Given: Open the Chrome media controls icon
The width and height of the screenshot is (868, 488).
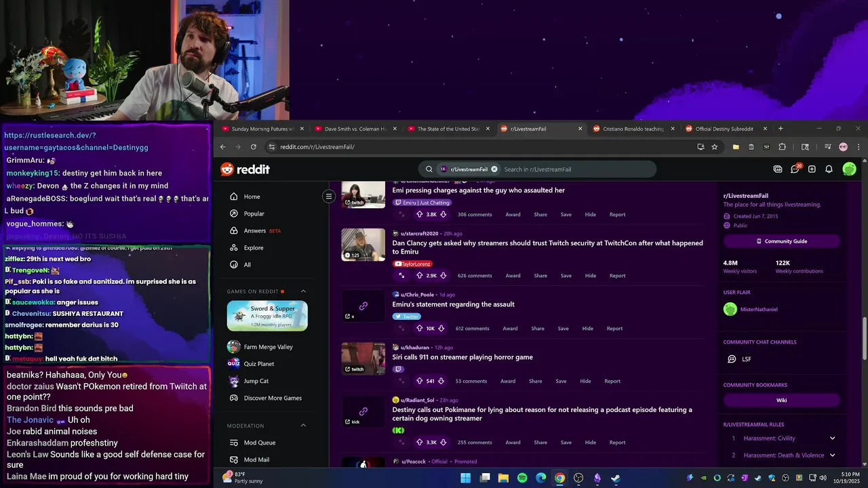Looking at the screenshot, I should pyautogui.click(x=827, y=146).
